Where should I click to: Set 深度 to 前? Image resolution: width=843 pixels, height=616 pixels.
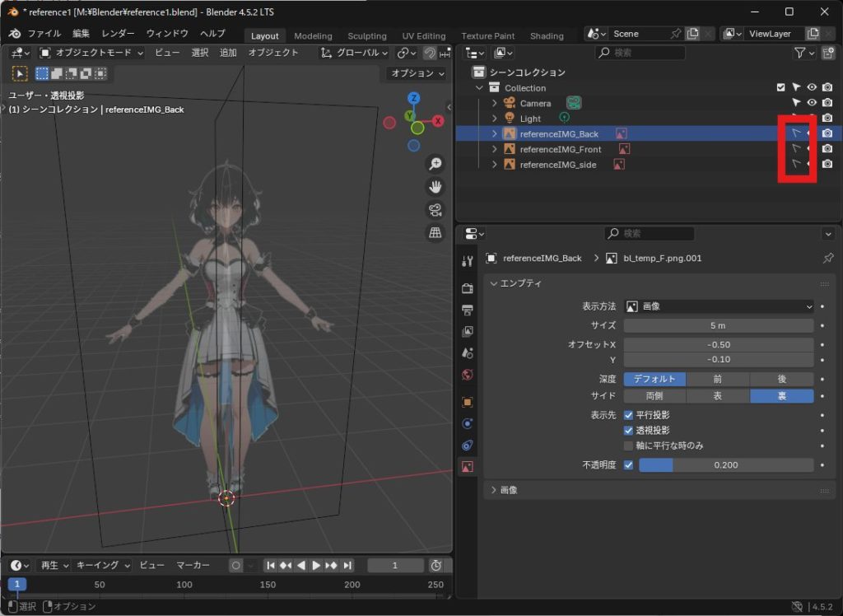(x=718, y=379)
